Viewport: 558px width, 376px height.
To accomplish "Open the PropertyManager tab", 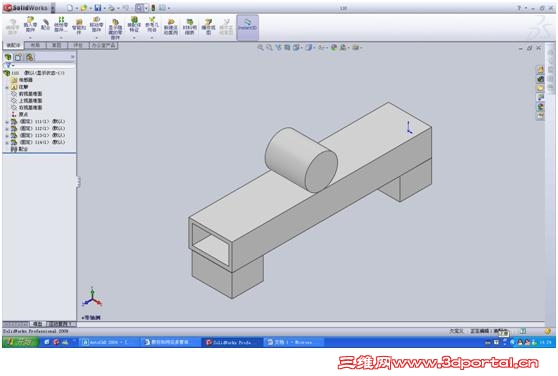I will click(x=19, y=57).
